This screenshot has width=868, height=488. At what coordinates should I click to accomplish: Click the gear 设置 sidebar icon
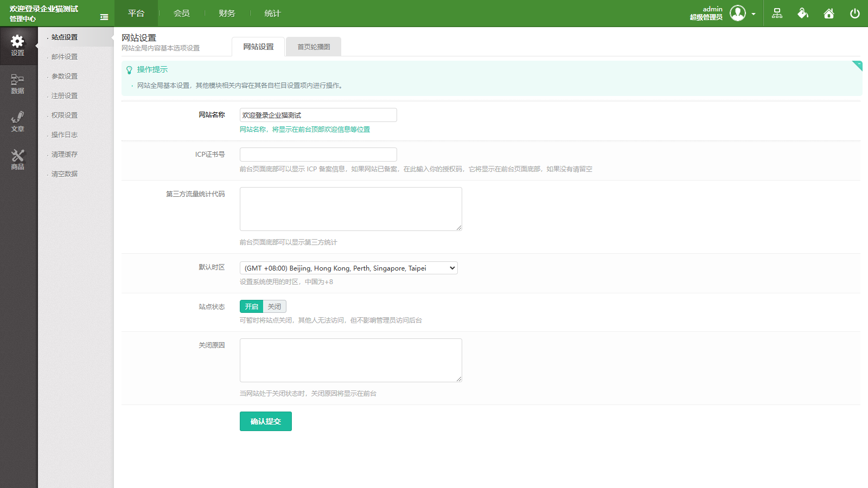pos(17,46)
